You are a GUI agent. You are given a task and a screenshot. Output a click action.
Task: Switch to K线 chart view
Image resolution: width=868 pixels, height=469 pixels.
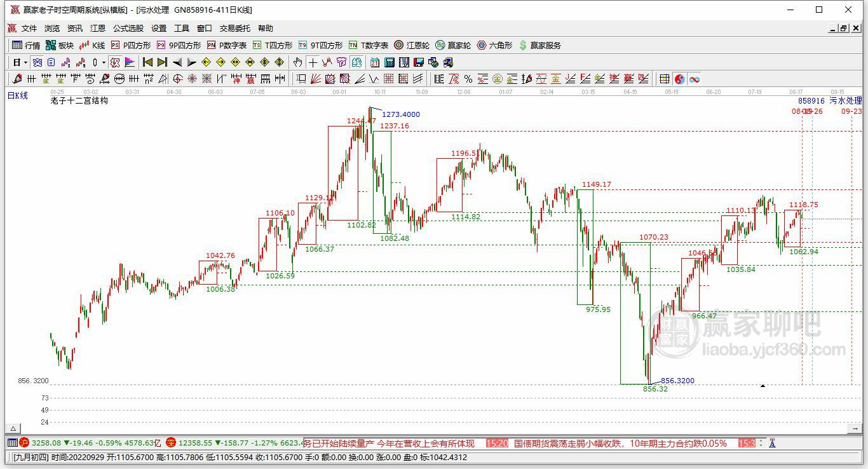[92, 45]
